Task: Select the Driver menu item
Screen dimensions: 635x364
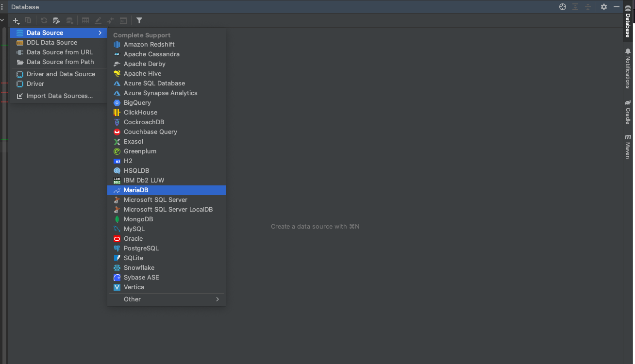Action: [59, 84]
